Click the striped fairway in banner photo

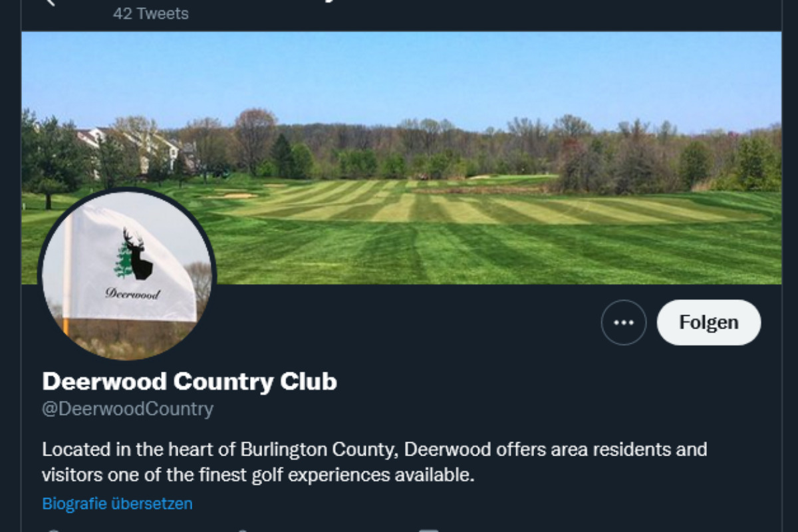[x=465, y=213]
